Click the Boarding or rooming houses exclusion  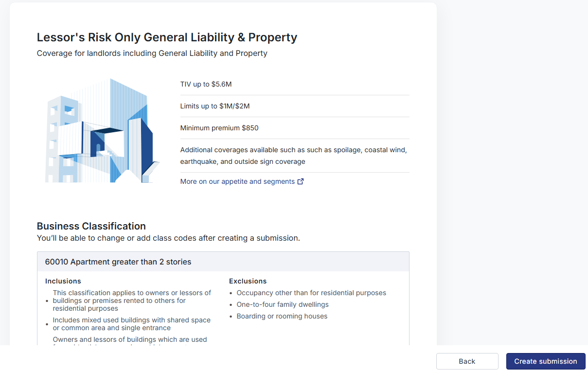coord(282,316)
